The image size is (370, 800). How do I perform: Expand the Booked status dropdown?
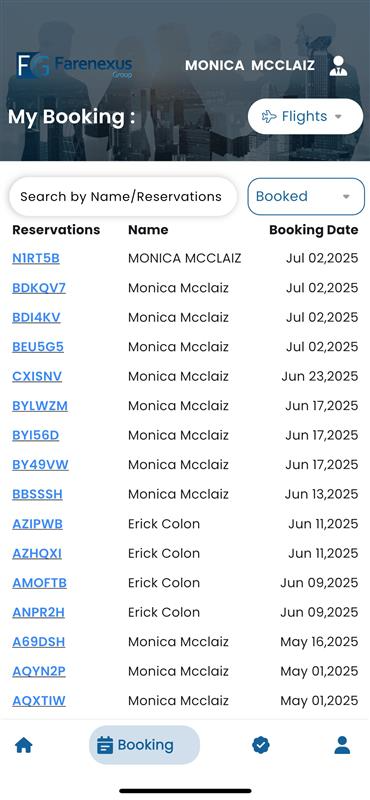click(x=306, y=196)
